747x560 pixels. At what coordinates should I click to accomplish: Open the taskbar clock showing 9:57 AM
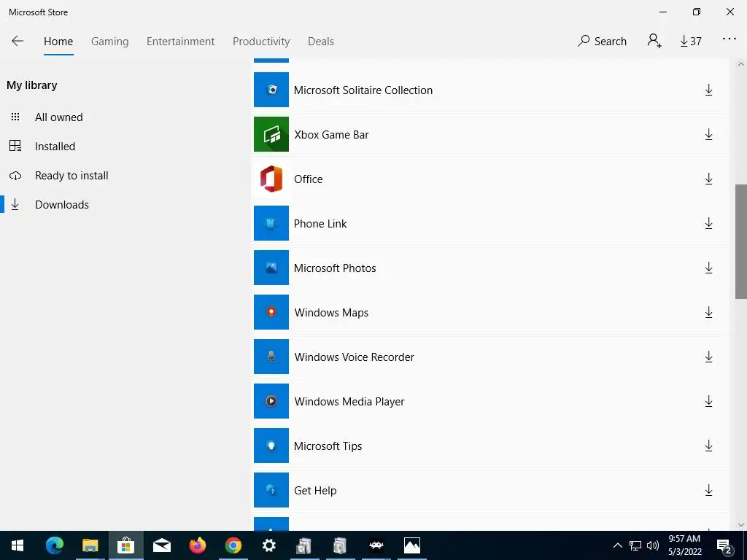pos(684,545)
